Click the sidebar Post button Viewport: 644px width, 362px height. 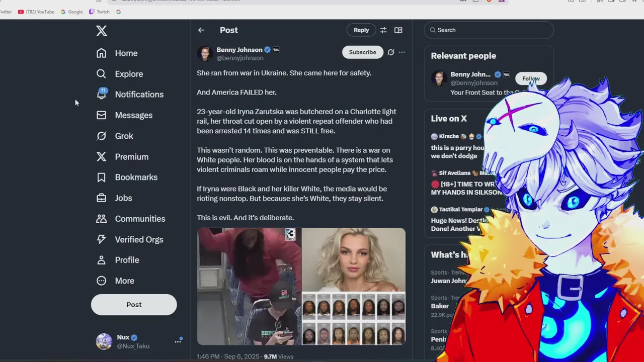coord(134,305)
